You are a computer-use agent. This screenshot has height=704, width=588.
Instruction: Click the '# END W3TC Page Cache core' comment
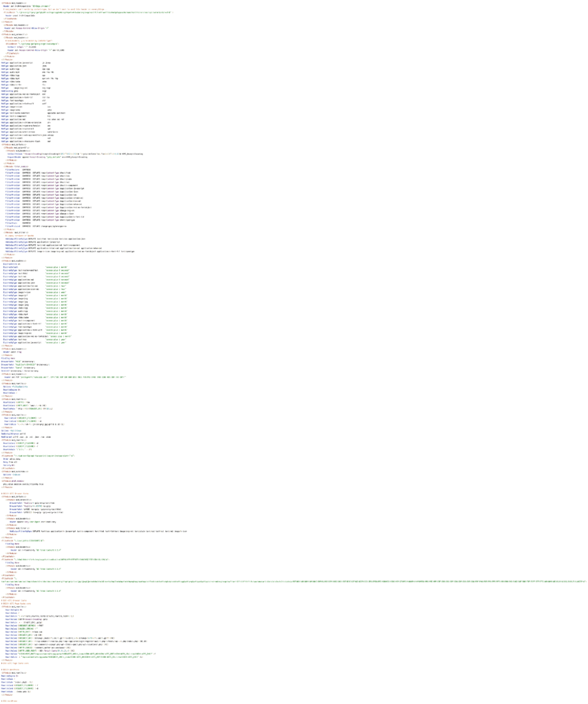(x=15, y=663)
